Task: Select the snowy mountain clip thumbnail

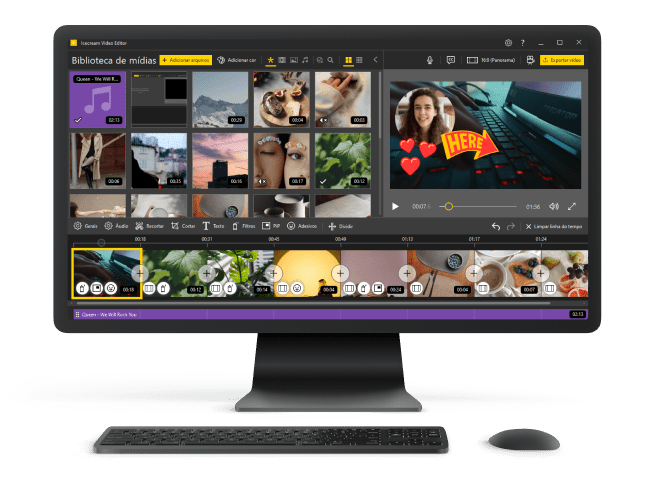Action: point(220,99)
